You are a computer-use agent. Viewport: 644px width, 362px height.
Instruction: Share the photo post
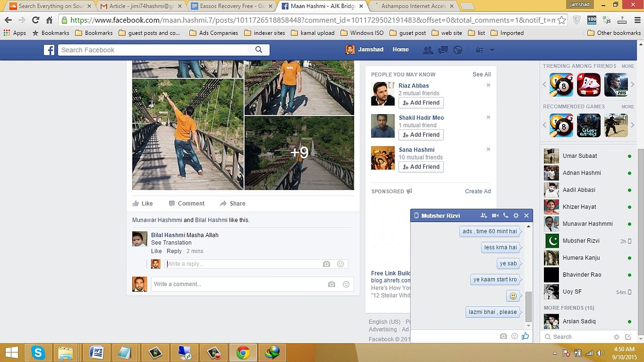click(232, 204)
